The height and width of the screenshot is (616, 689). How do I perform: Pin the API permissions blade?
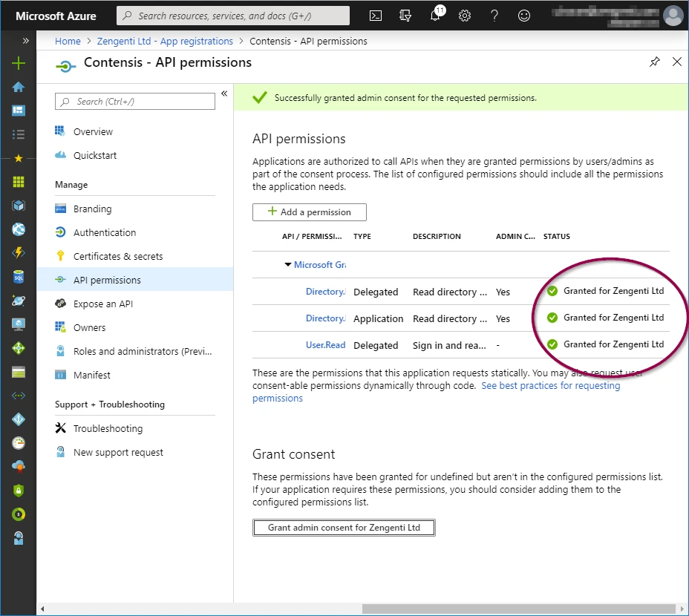click(655, 62)
